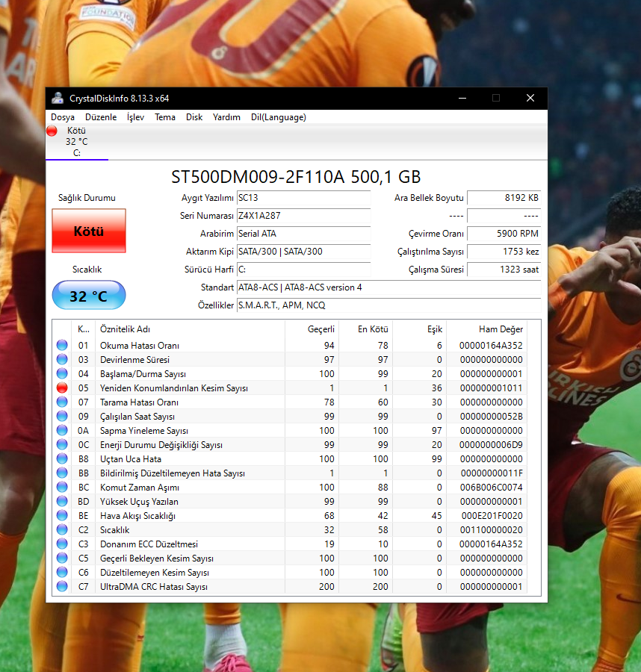Select the Bildirilmiş Düzeltilemeyen Hata Sayısı row
The height and width of the screenshot is (672, 641).
click(290, 473)
